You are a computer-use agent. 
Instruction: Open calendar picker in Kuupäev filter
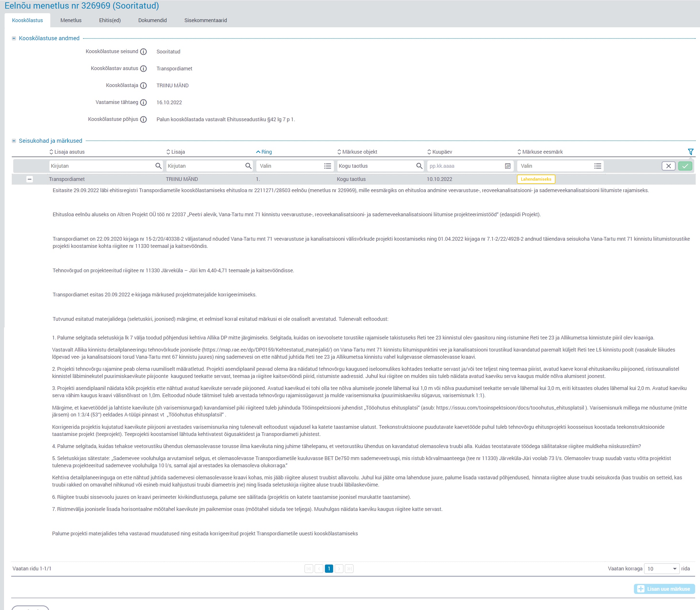pyautogui.click(x=507, y=166)
